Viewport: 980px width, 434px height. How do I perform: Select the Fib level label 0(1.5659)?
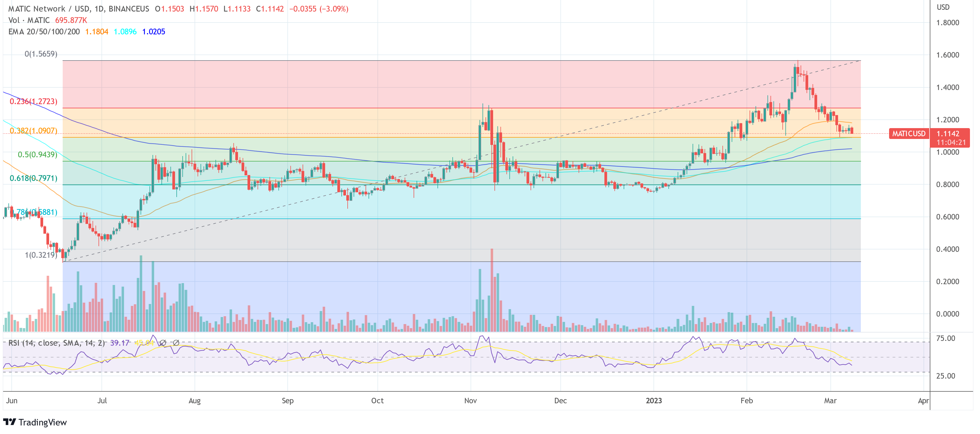41,54
